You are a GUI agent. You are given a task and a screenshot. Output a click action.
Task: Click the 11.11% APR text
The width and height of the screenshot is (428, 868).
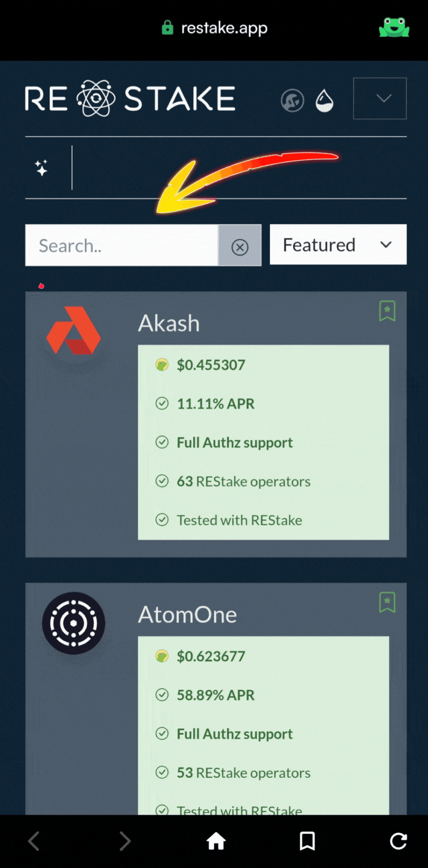(215, 404)
